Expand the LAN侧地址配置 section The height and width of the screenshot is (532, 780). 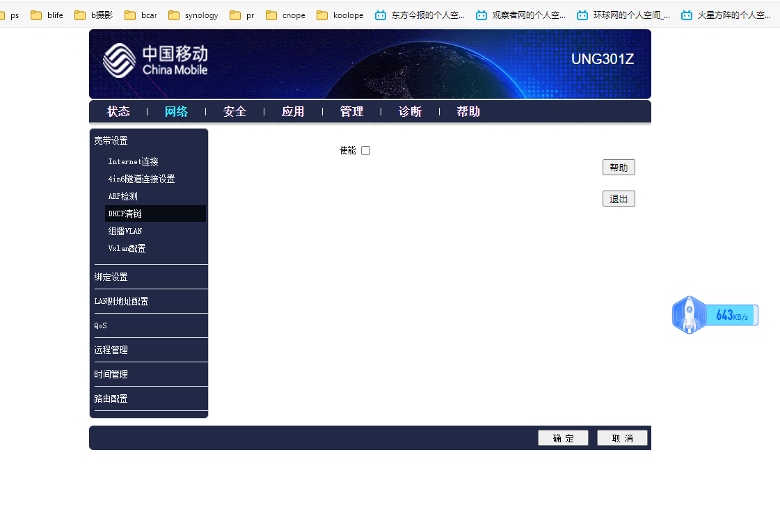coord(121,301)
